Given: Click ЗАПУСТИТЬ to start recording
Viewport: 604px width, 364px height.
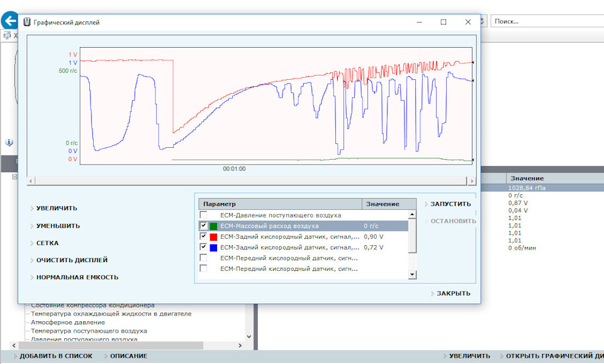Looking at the screenshot, I should click(x=450, y=204).
